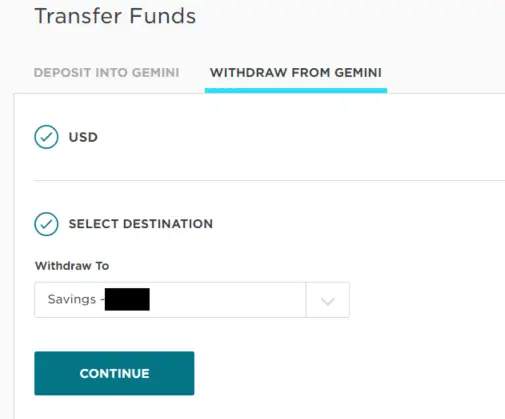This screenshot has height=419, width=505.
Task: Click the Withdraw To field label
Action: click(x=72, y=266)
